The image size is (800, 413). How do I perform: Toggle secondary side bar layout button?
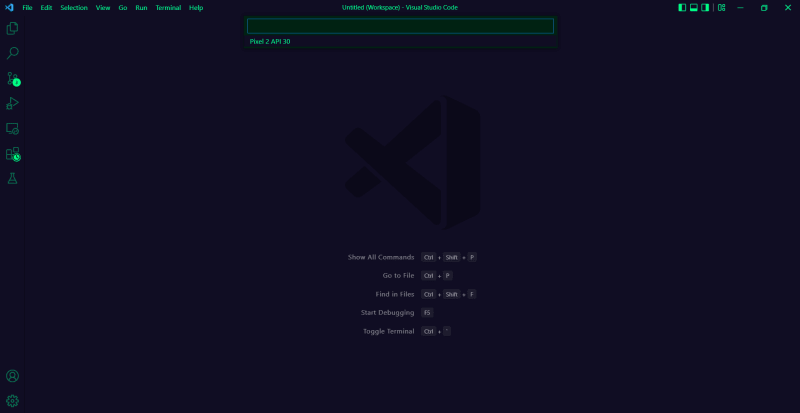[705, 8]
